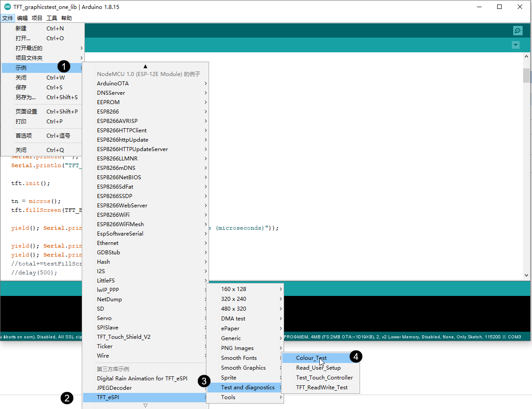This screenshot has width=532, height=409.
Task: Choose 另存为... menu entry
Action: pos(42,97)
